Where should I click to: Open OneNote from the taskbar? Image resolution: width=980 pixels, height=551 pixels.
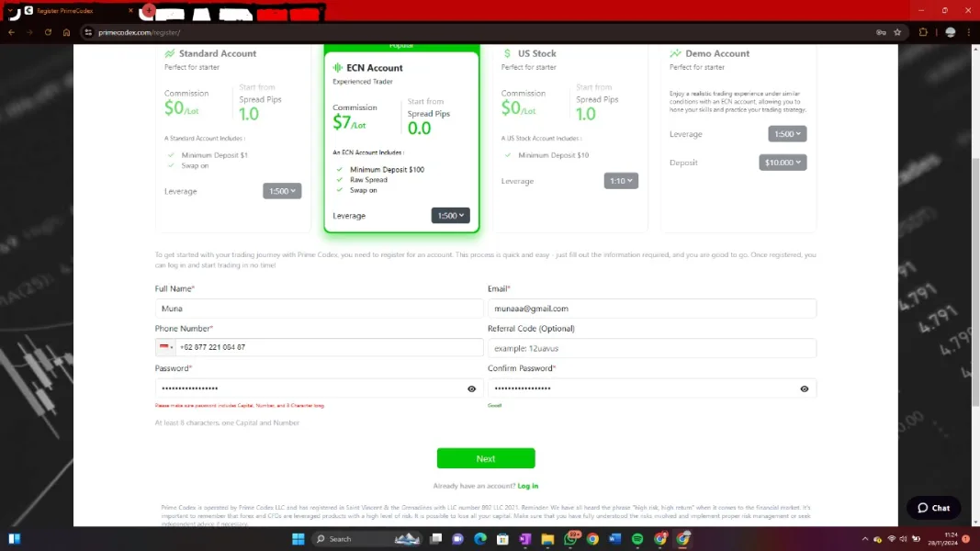(525, 538)
